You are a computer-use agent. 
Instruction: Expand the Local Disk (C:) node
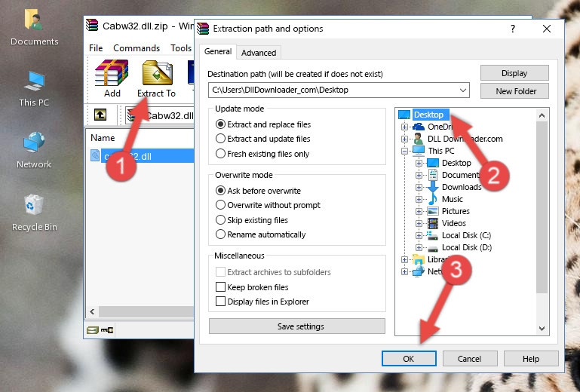tap(419, 235)
